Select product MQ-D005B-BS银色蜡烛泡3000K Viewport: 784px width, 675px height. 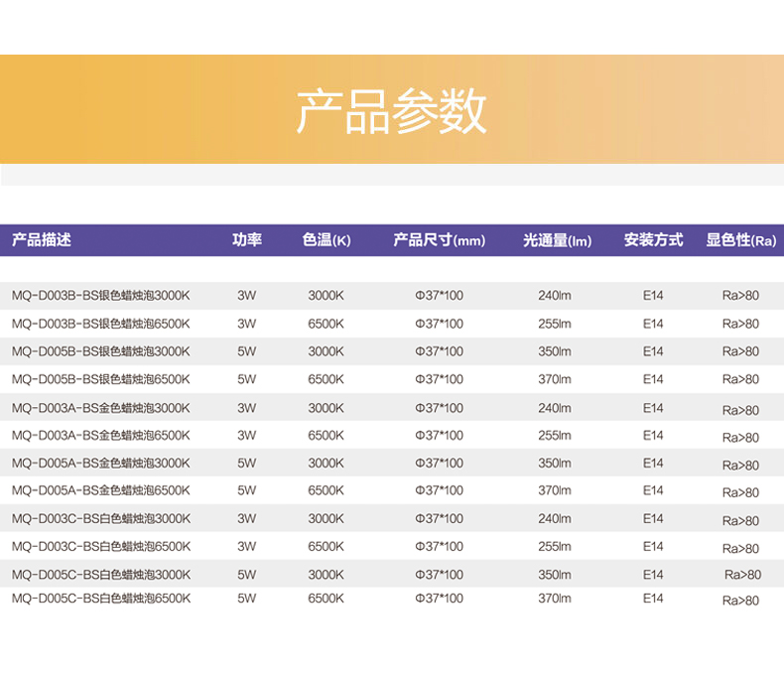[100, 351]
